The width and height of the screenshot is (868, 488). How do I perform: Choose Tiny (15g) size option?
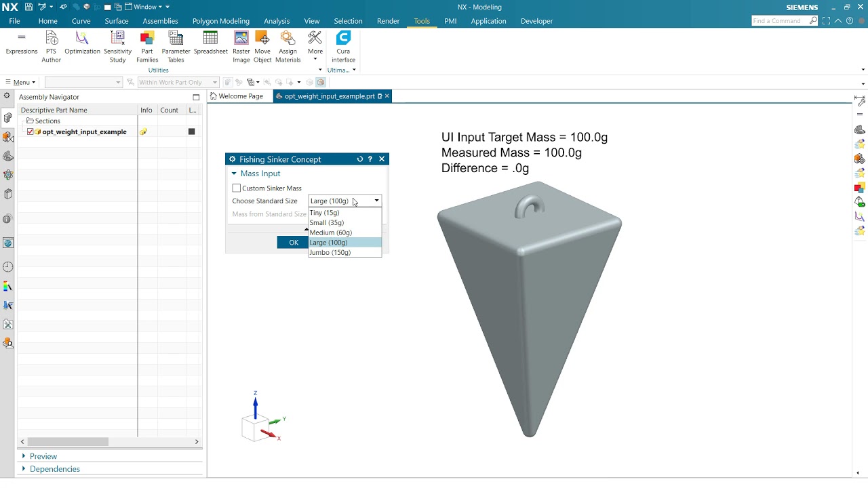pyautogui.click(x=345, y=213)
